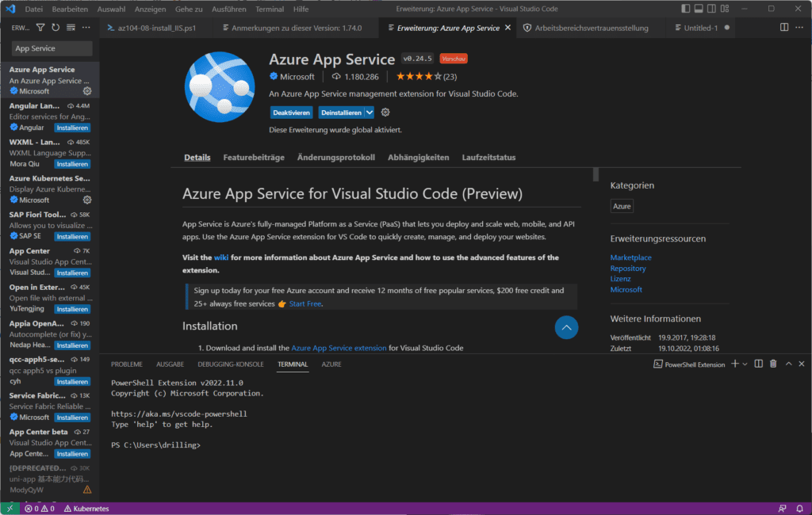Screen dimensions: 812x515
Task: Open the new terminal launch profile dropdown
Action: pos(745,364)
